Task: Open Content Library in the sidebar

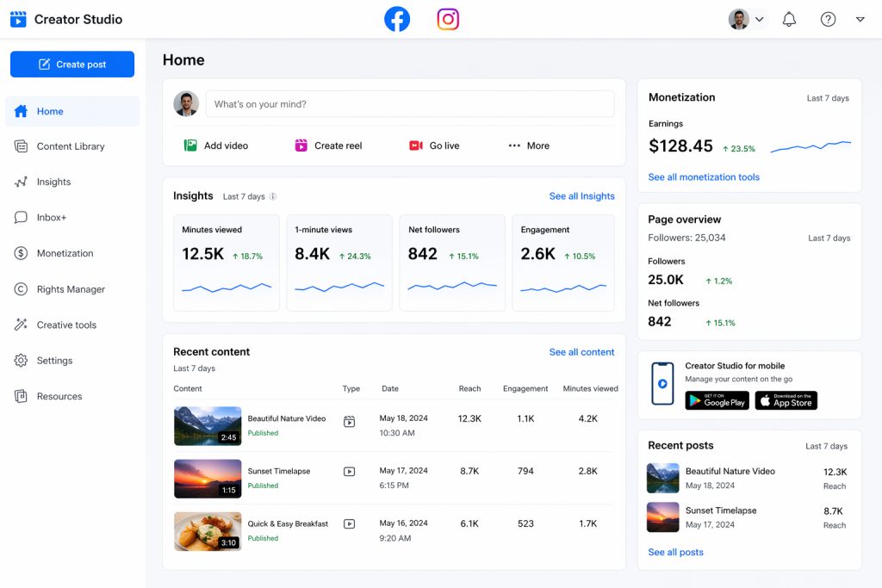Action: pos(72,146)
